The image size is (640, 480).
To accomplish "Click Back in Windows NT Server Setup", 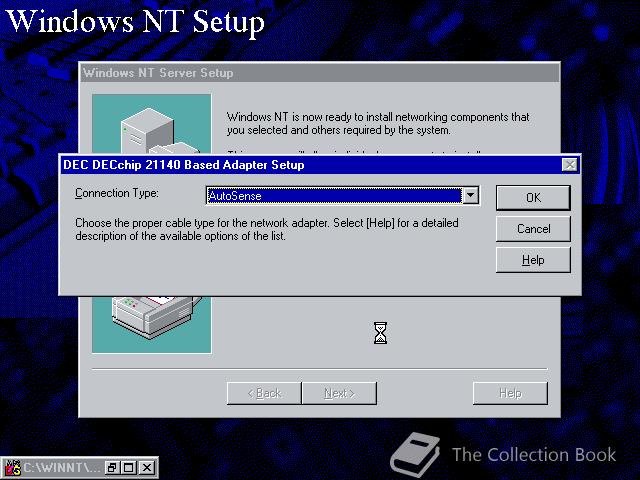I will coord(264,393).
